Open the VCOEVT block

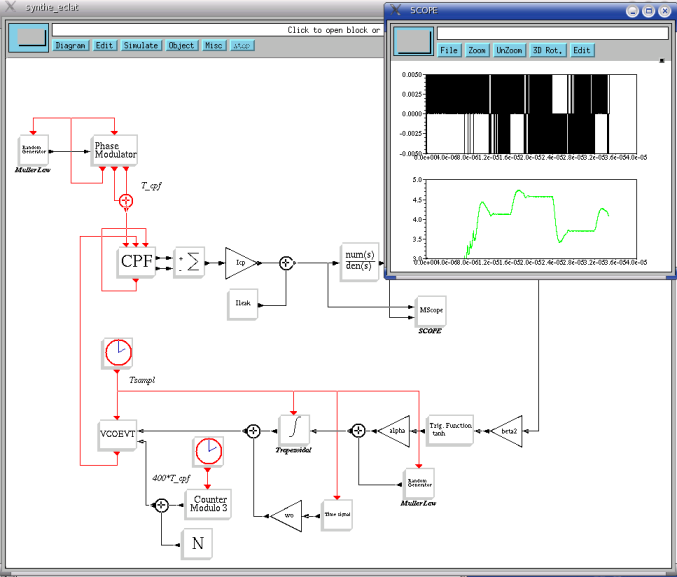(117, 434)
